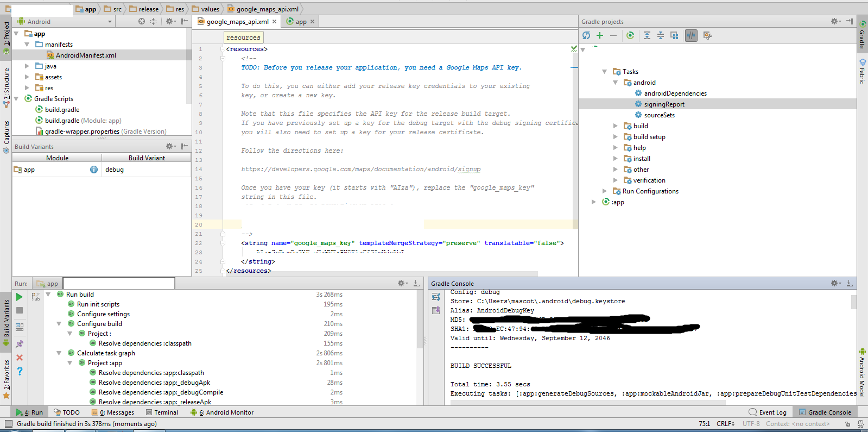868x432 pixels.
Task: Pin the Run tab with the pin icon
Action: click(x=20, y=343)
